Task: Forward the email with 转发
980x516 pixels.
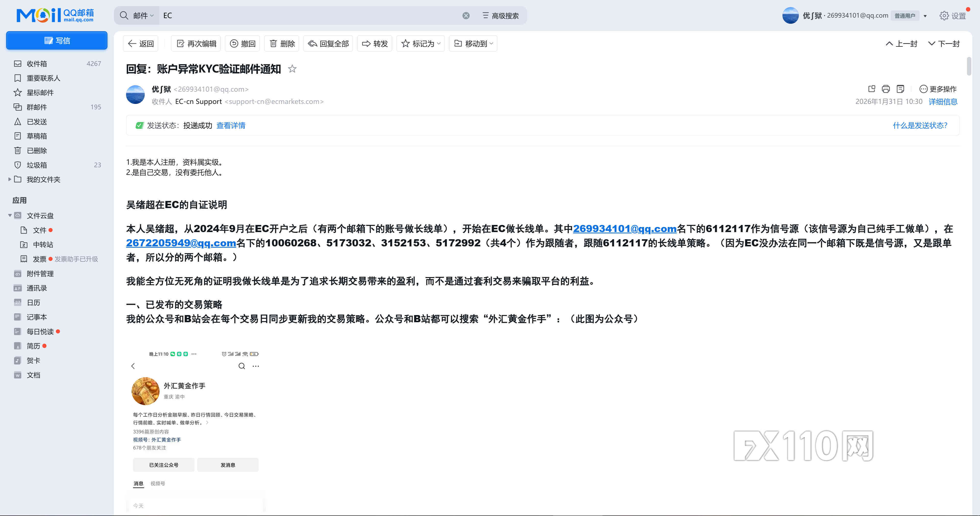Action: pos(375,44)
